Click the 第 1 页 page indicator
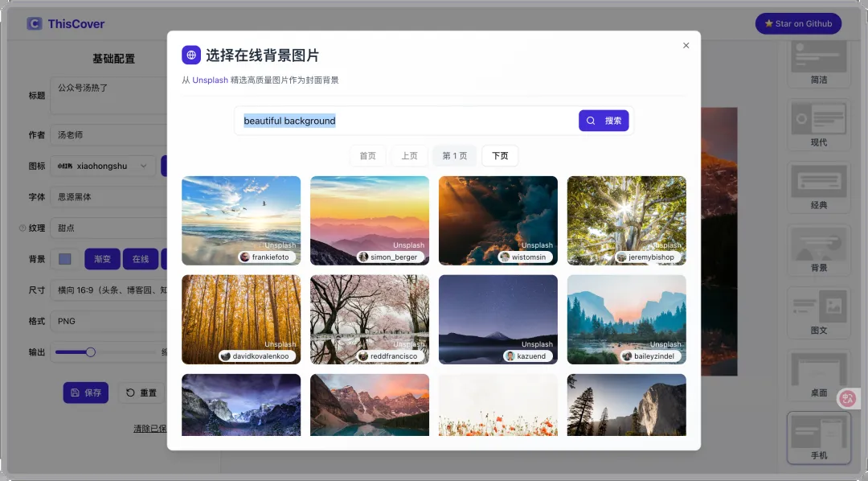This screenshot has width=868, height=481. [x=454, y=156]
